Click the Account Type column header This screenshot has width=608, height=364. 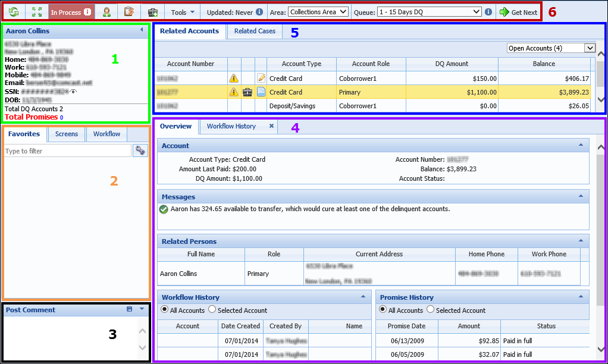click(x=301, y=64)
